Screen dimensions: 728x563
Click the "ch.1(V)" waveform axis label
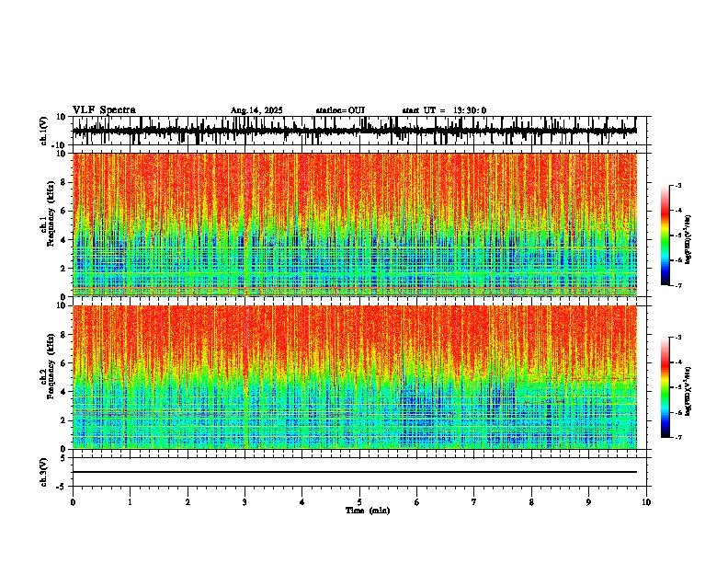click(44, 131)
